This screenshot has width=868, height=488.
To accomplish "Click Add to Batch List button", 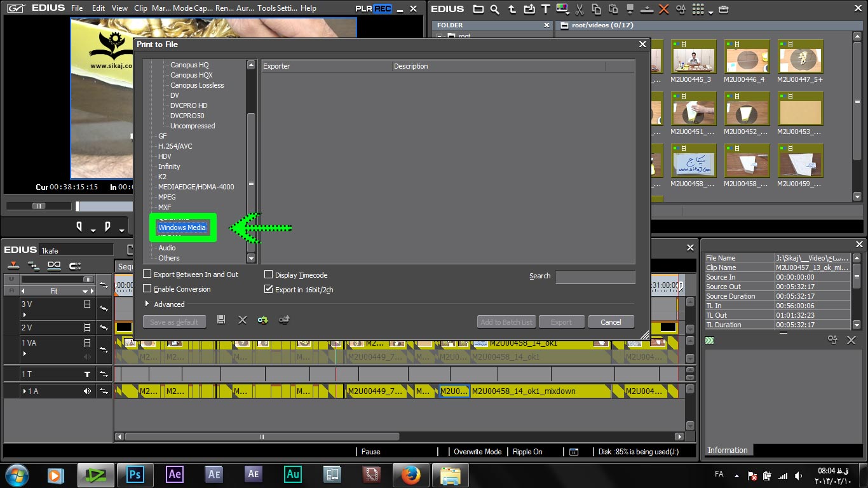I will point(506,322).
